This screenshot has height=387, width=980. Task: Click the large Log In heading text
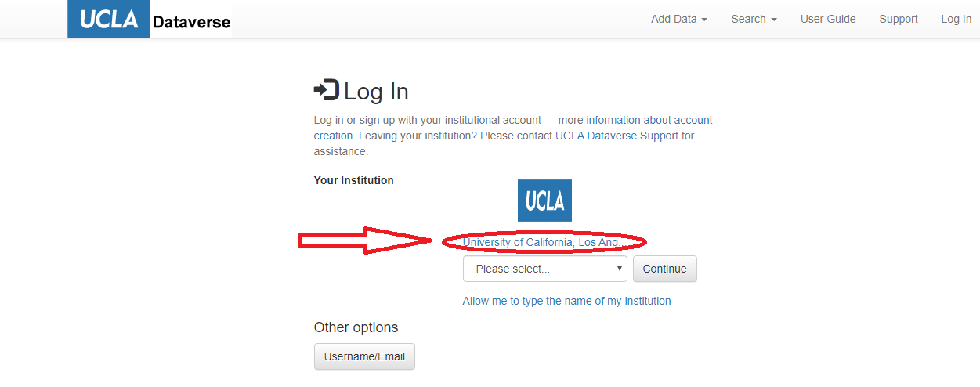coord(376,92)
